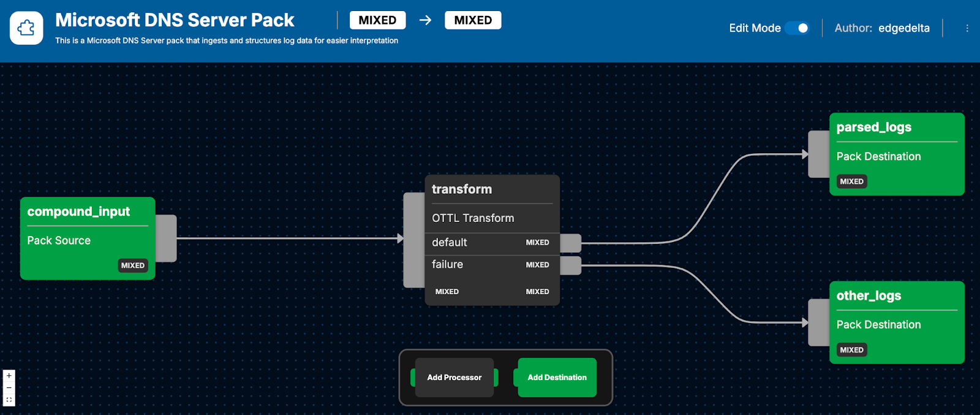980x415 pixels.
Task: Select the parsed_logs destination node
Action: (x=897, y=154)
